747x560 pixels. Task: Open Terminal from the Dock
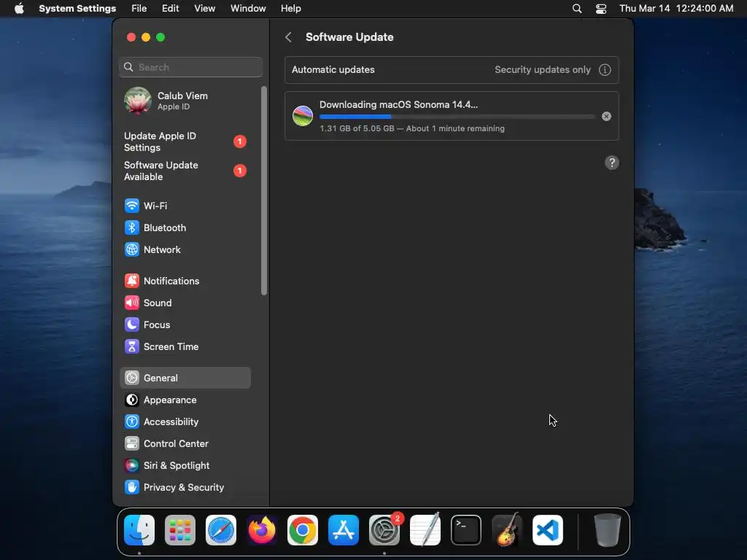tap(466, 530)
